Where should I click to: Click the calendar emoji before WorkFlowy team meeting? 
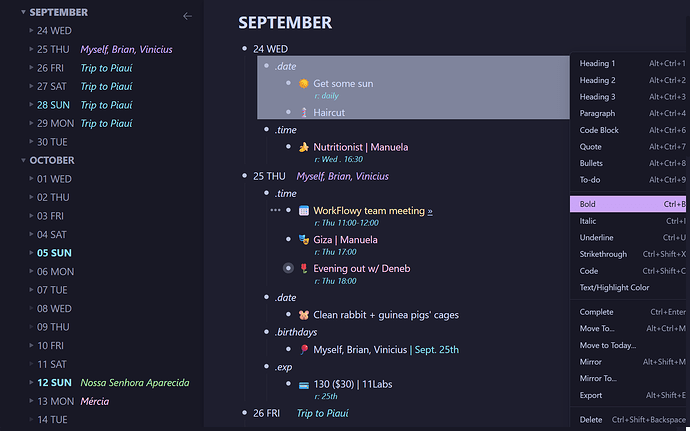point(304,211)
